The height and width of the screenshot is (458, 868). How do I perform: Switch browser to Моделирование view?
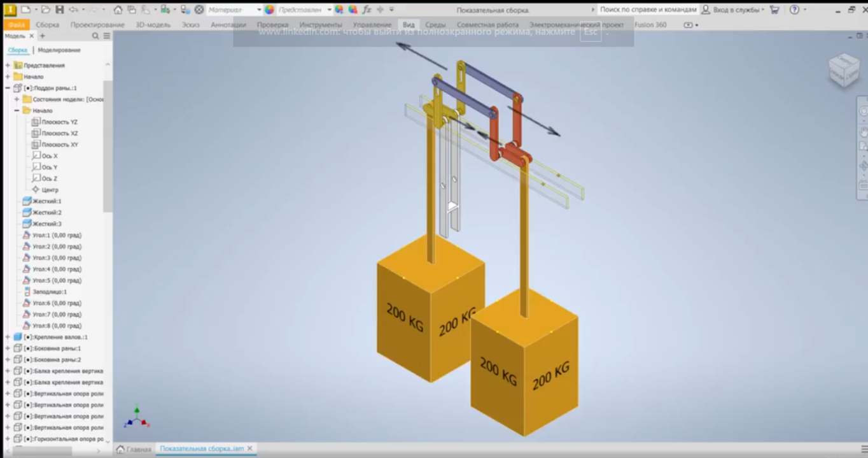tap(59, 50)
